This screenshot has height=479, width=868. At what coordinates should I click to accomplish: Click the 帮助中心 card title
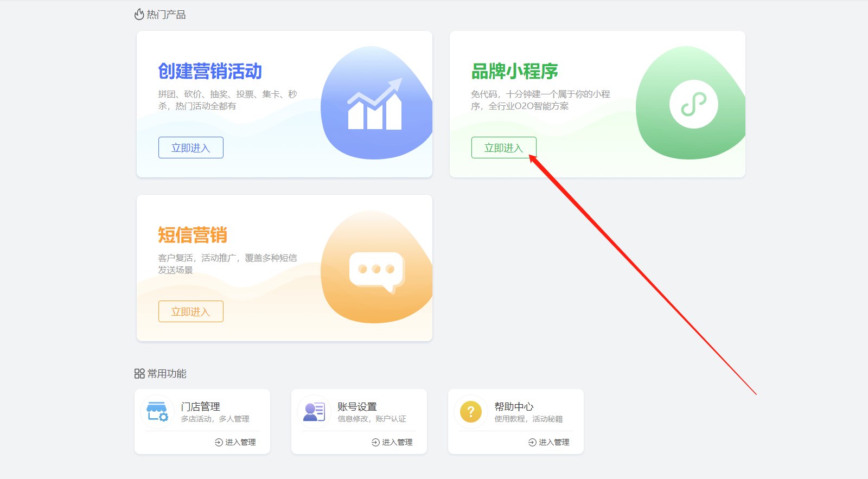pos(514,406)
